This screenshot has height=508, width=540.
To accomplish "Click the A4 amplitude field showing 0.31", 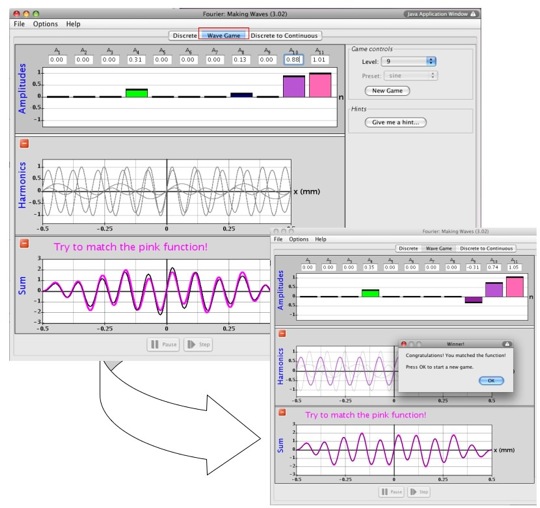I will pos(135,60).
